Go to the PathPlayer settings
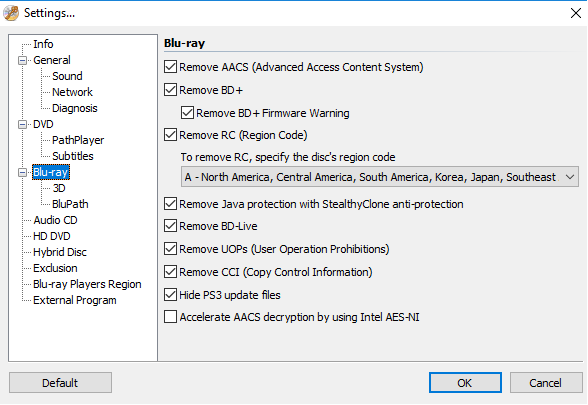The image size is (588, 405). 78,140
